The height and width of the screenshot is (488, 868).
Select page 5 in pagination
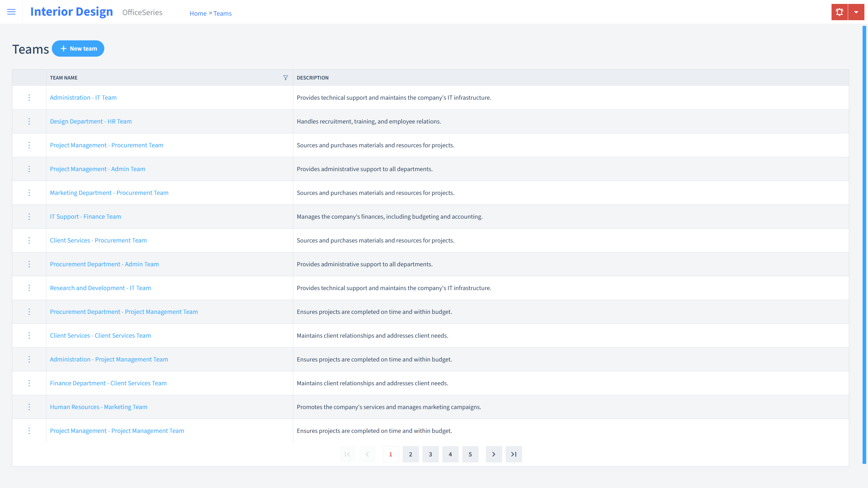(x=470, y=454)
